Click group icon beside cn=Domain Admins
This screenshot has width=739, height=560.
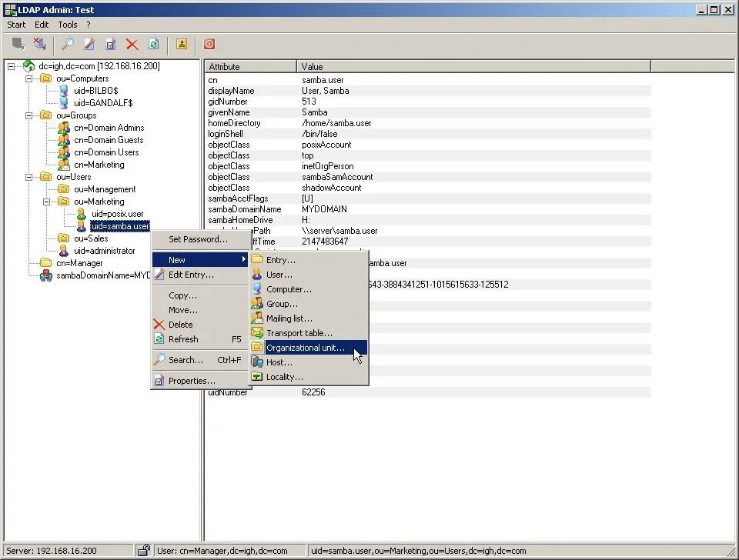point(64,128)
